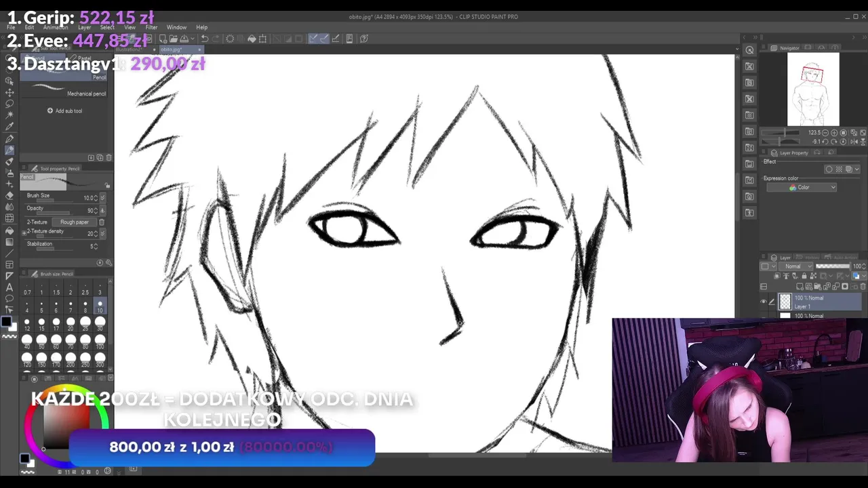Viewport: 868px width, 488px height.
Task: Open the Expression color Color dropdown
Action: coord(803,188)
